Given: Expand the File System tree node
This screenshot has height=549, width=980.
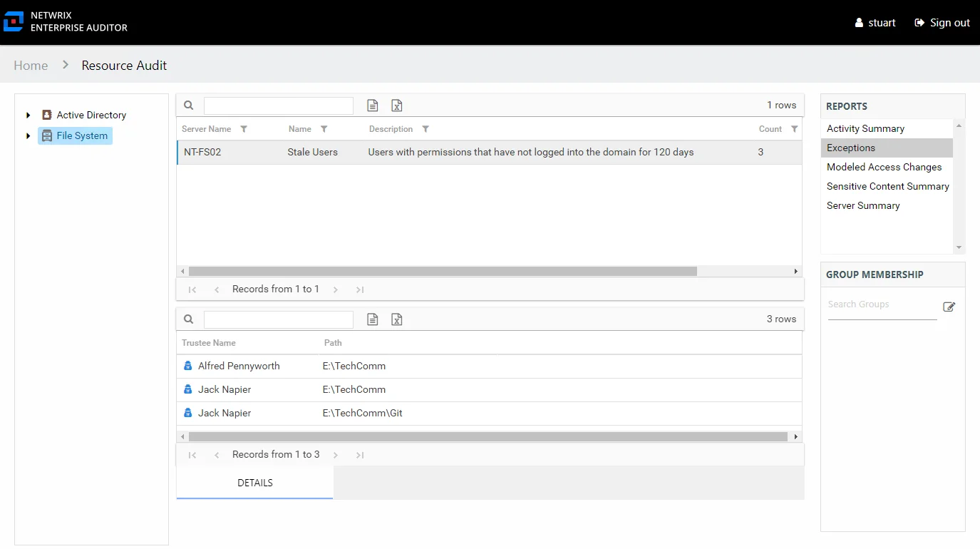Looking at the screenshot, I should click(x=29, y=135).
